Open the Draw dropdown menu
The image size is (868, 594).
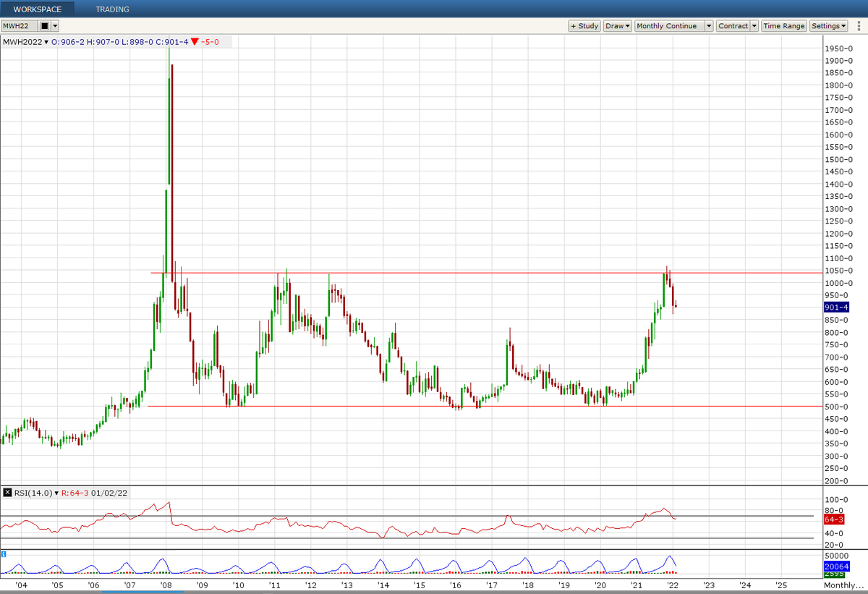[617, 26]
